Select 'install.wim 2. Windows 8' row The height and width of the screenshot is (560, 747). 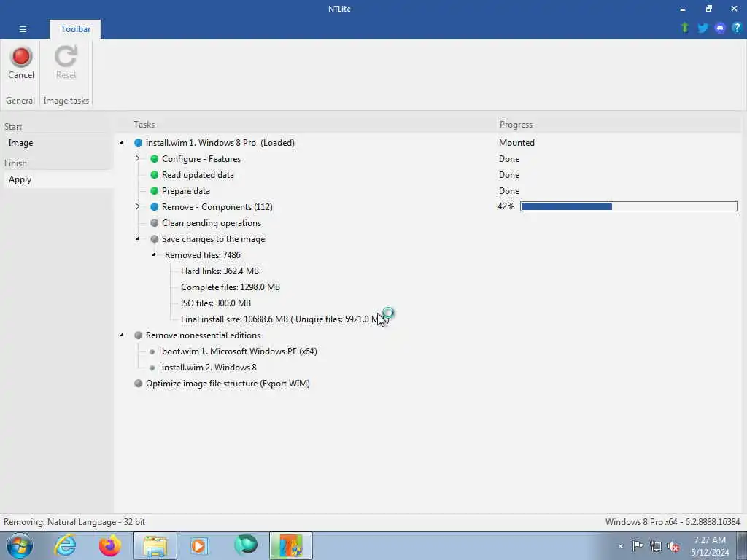209,367
